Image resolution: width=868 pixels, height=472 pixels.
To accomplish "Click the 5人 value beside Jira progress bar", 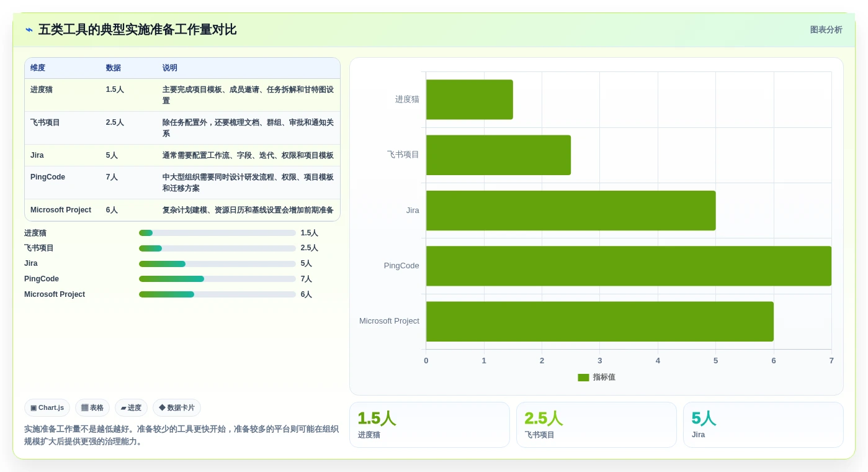I will coord(305,263).
